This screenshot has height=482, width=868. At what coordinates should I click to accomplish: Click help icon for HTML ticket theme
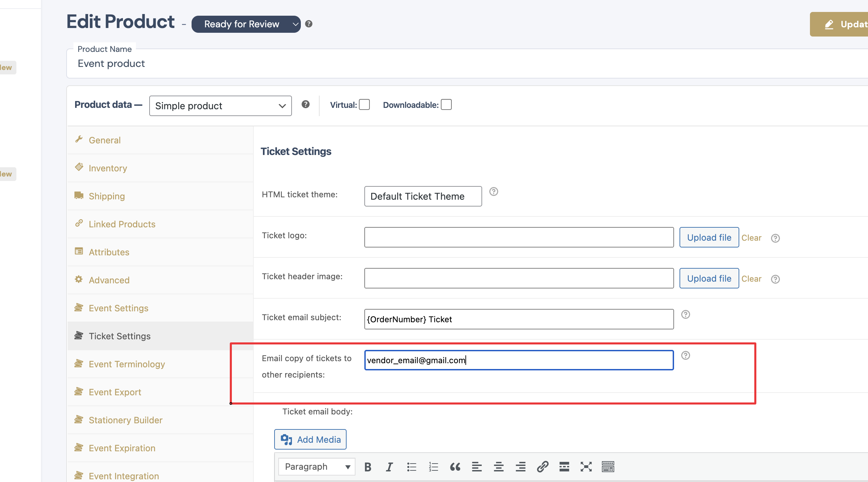[493, 192]
